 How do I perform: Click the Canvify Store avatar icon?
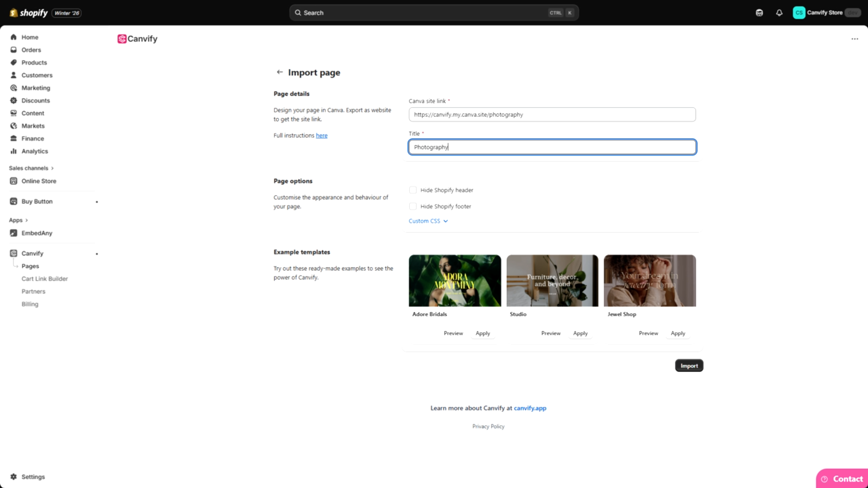pyautogui.click(x=799, y=13)
